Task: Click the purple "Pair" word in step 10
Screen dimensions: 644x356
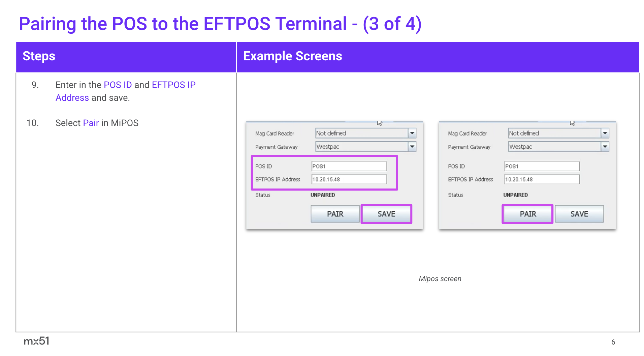Action: tap(91, 123)
